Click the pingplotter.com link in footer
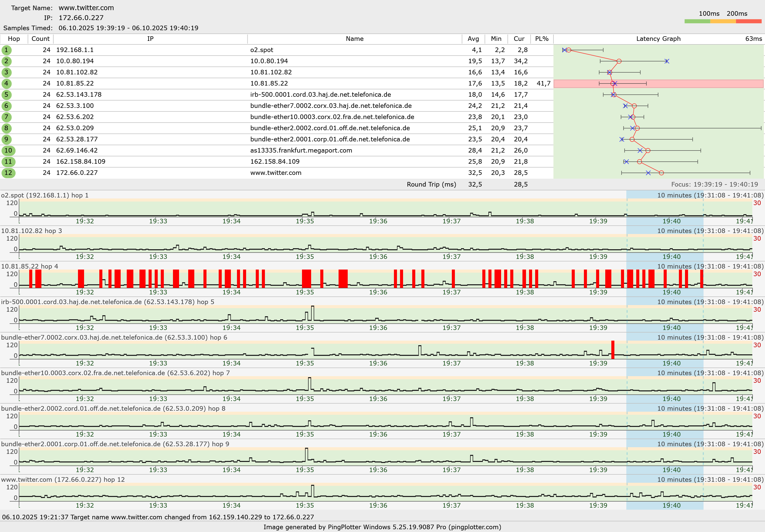 coord(475,527)
